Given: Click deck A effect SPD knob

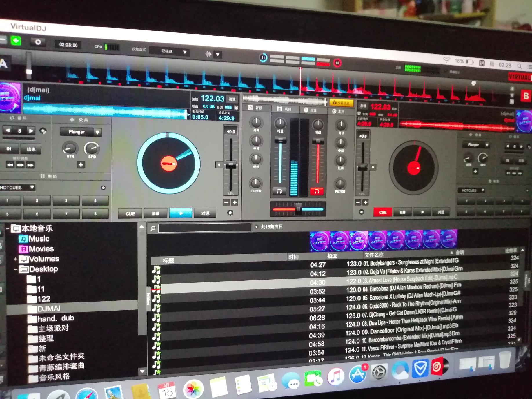Looking at the screenshot, I should click(92, 149).
